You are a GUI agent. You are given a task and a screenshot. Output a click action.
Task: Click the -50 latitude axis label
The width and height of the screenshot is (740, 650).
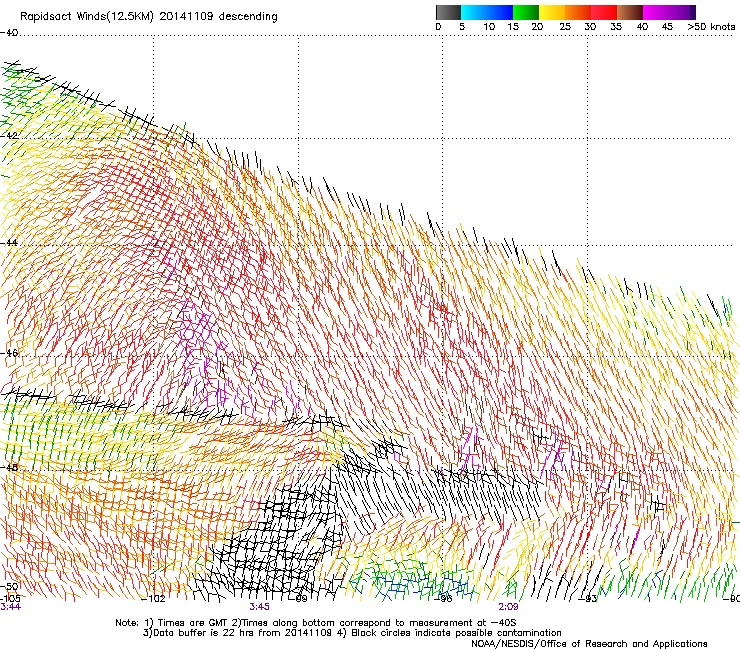[9, 586]
